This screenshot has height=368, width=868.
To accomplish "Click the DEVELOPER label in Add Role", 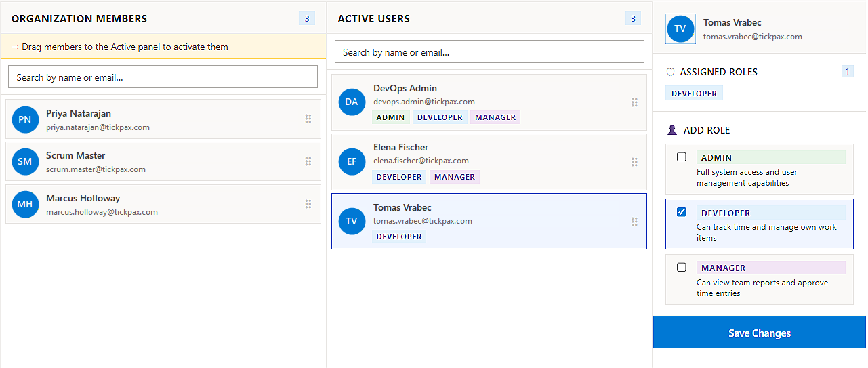I will tap(771, 213).
